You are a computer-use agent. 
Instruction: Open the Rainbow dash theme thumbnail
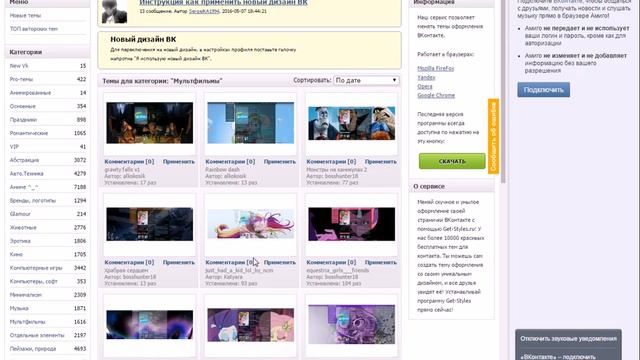click(251, 123)
